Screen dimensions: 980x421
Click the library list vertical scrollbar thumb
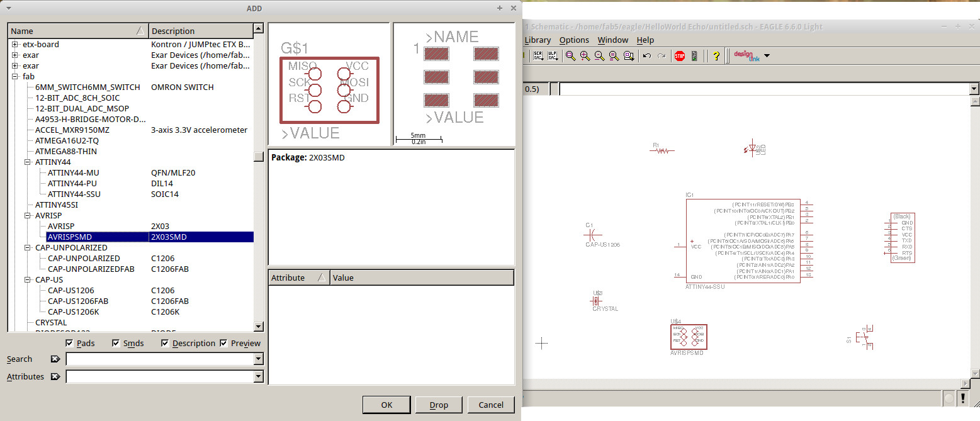tap(258, 157)
